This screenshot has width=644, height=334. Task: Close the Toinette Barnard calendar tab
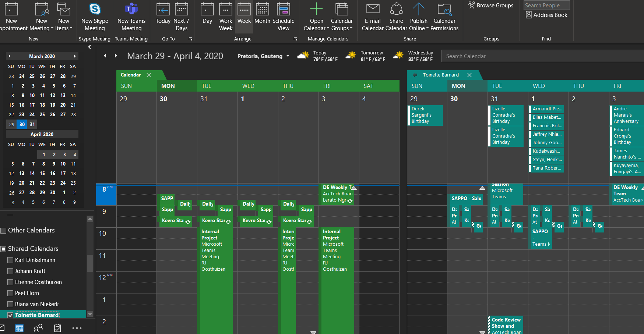point(469,75)
